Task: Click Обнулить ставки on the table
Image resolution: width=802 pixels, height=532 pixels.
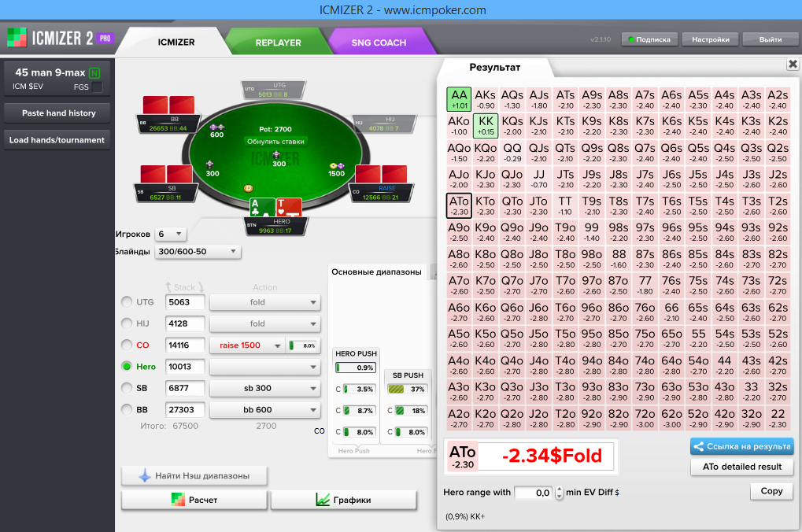Action: coord(275,142)
